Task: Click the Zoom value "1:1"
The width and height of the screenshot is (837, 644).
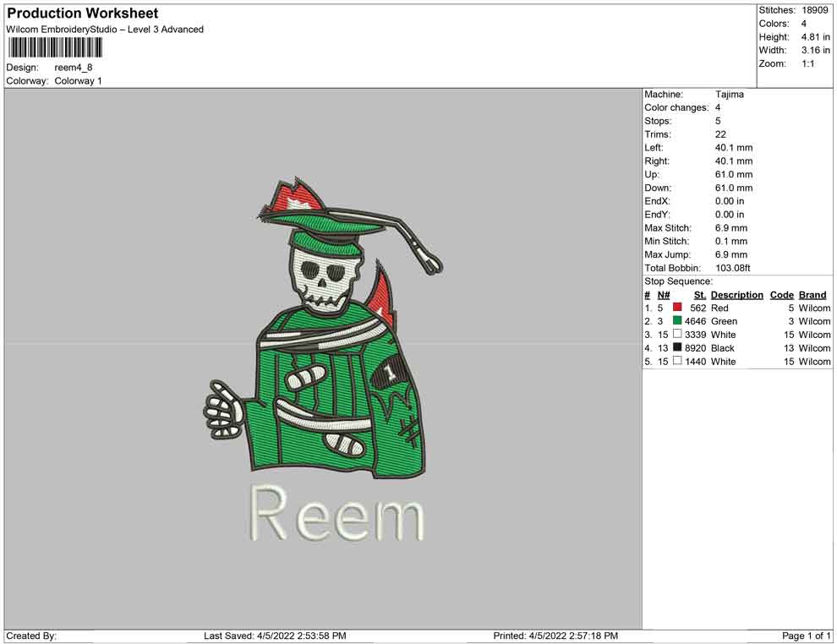Action: point(807,64)
